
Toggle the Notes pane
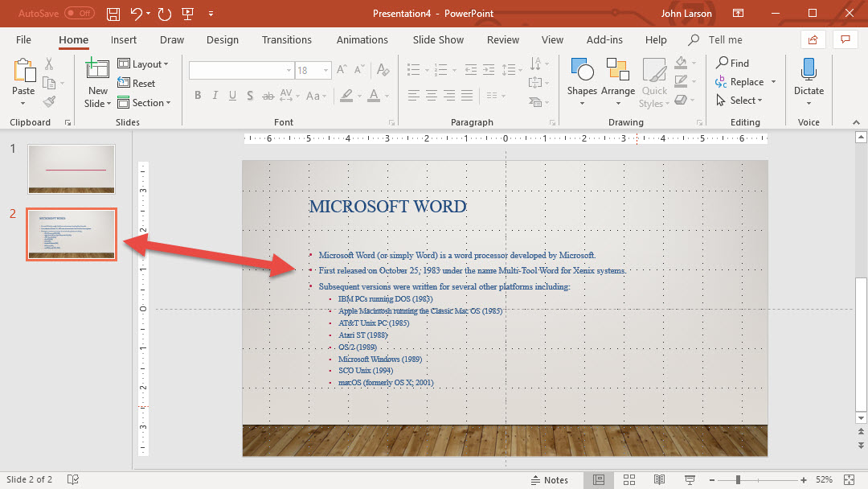550,480
